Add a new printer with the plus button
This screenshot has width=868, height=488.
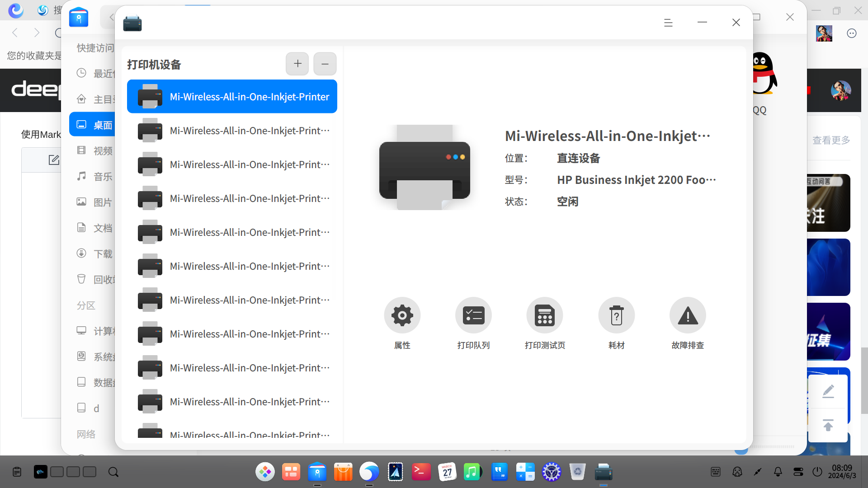(x=297, y=64)
